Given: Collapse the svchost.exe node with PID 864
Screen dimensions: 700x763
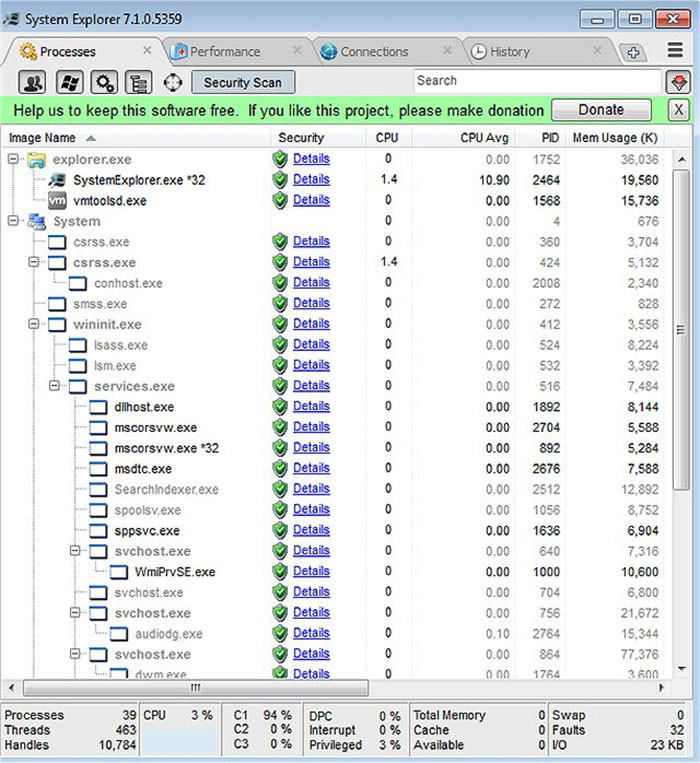Looking at the screenshot, I should (75, 654).
